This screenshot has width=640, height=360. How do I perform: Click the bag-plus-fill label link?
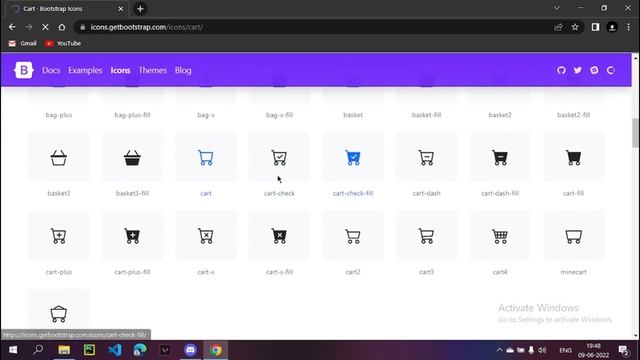132,115
